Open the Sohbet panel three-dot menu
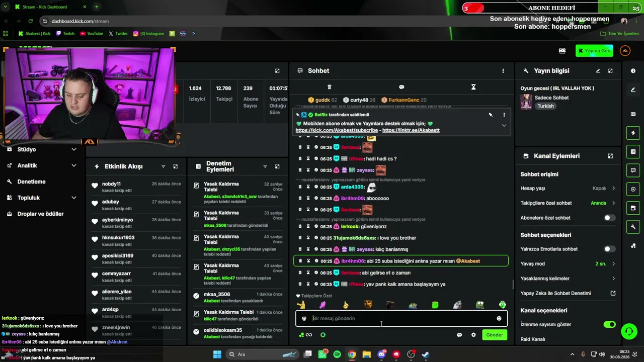The height and width of the screenshot is (362, 644). point(503,71)
